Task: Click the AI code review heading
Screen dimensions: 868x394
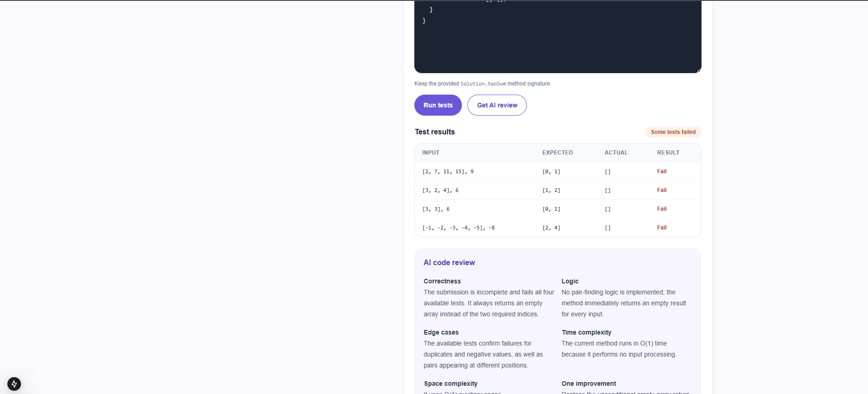Action: 449,262
